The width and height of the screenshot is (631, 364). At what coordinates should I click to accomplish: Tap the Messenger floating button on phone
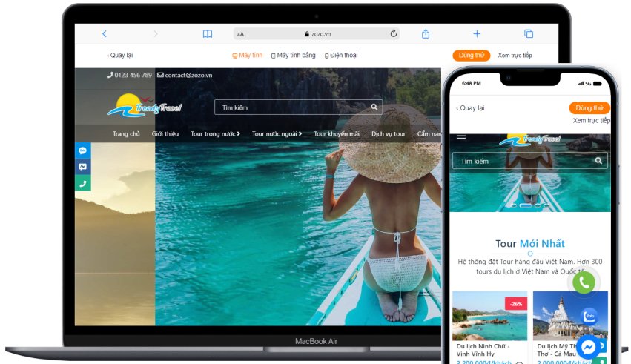(588, 347)
